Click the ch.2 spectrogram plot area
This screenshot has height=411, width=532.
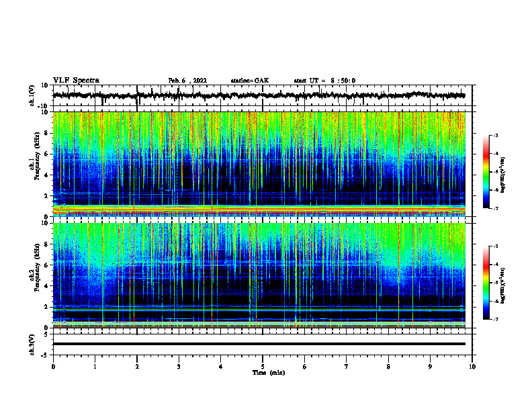coord(259,275)
